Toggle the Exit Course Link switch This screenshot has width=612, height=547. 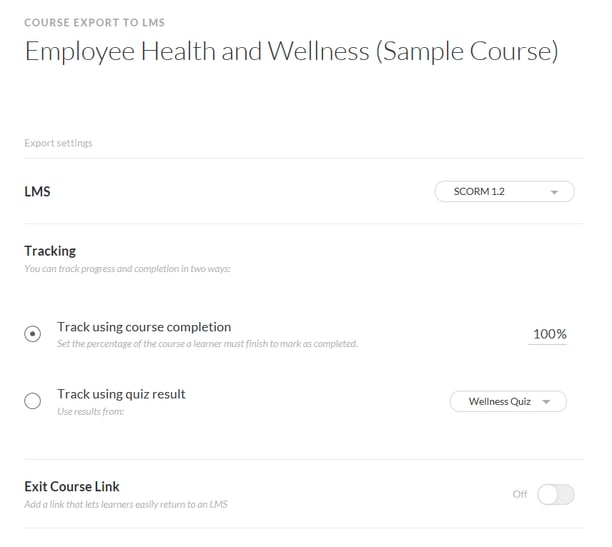[556, 494]
